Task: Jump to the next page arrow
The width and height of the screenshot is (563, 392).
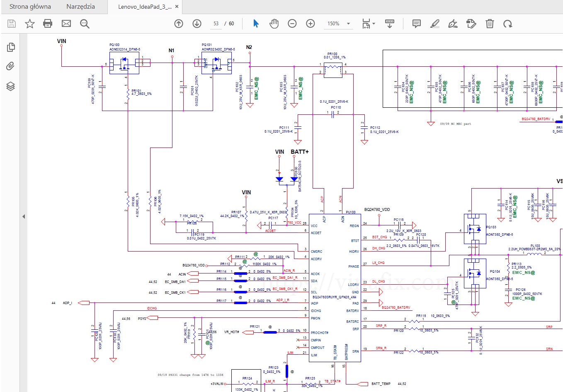Action: coord(197,24)
